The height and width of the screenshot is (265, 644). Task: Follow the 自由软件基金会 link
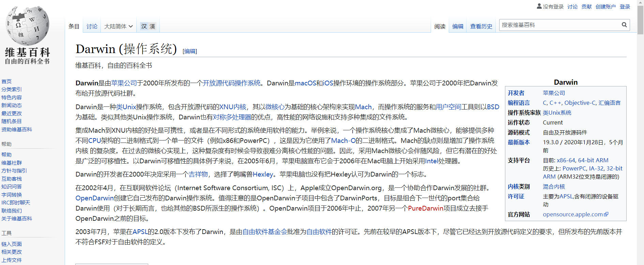pos(265,232)
